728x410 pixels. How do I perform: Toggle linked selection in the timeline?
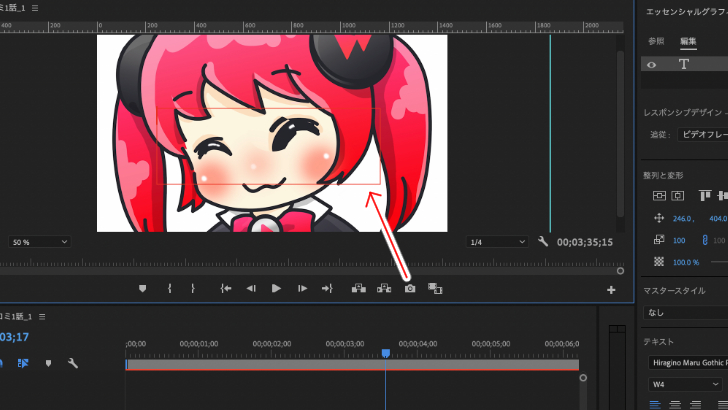[23, 363]
